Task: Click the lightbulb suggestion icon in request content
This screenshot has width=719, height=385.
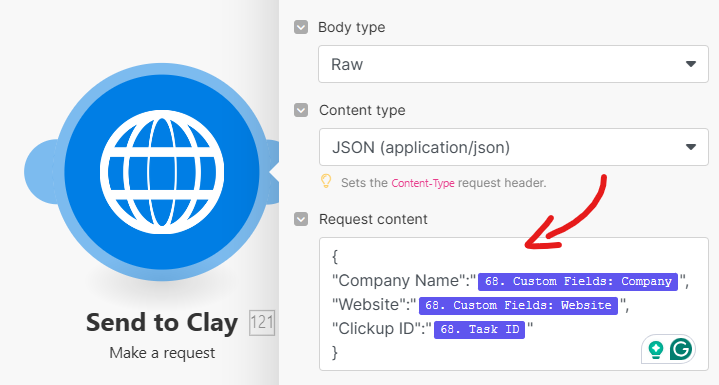Action: tap(656, 350)
